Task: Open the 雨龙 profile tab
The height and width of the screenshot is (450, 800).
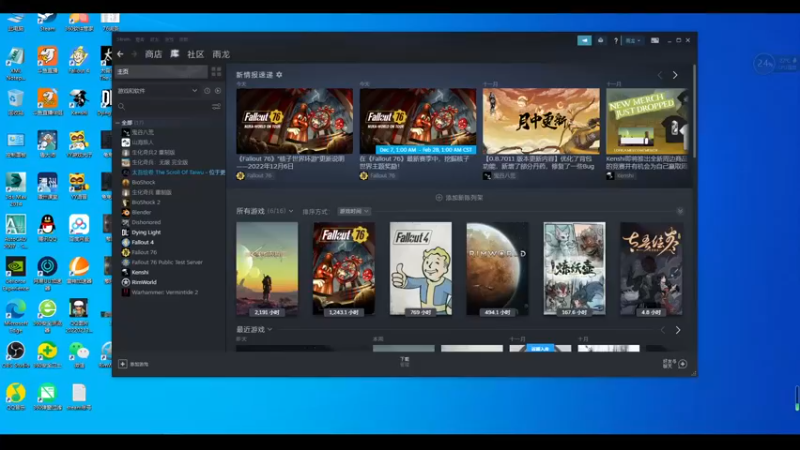Action: pos(221,54)
